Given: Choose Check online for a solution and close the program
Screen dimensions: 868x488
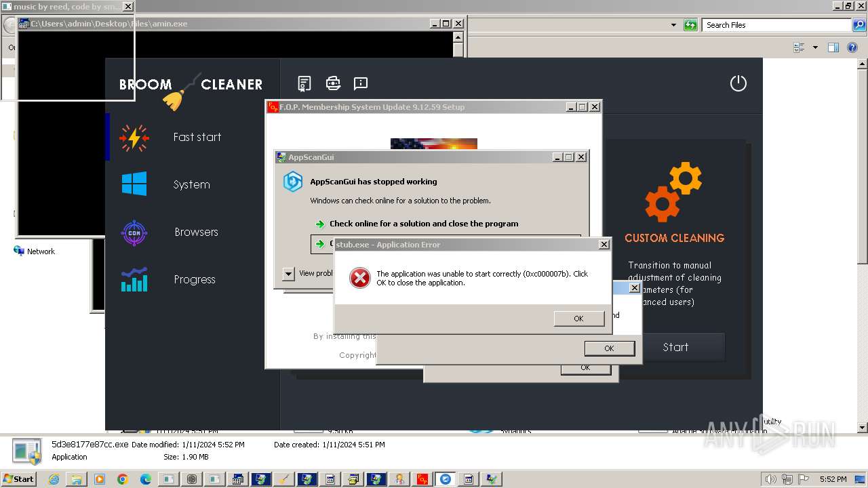Looking at the screenshot, I should (424, 224).
